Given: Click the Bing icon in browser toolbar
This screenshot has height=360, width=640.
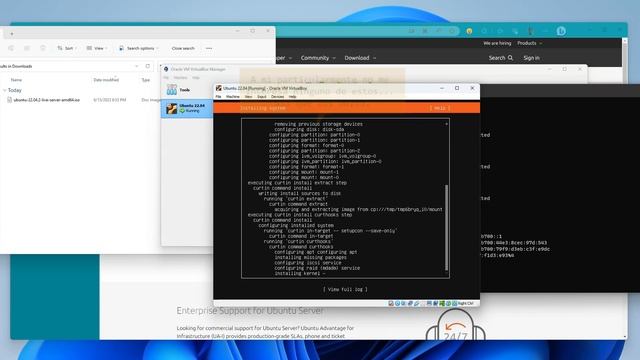Looking at the screenshot, I should click(561, 31).
